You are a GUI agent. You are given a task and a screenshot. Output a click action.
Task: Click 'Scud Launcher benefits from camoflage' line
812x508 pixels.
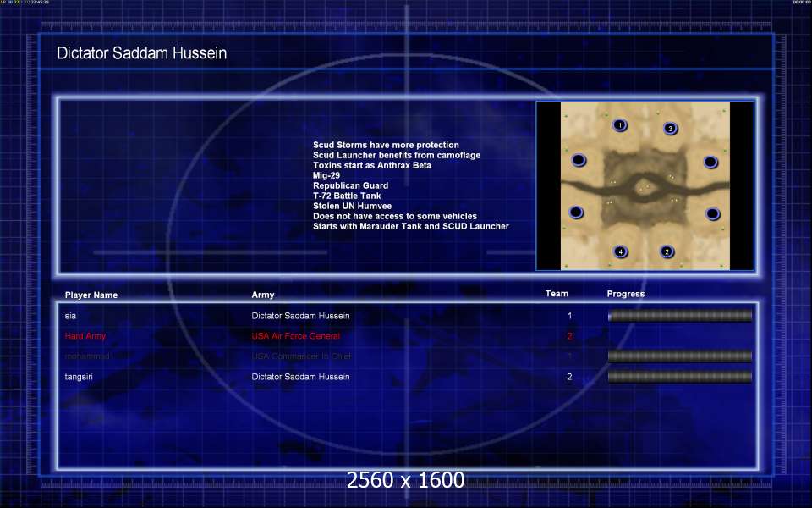(397, 155)
